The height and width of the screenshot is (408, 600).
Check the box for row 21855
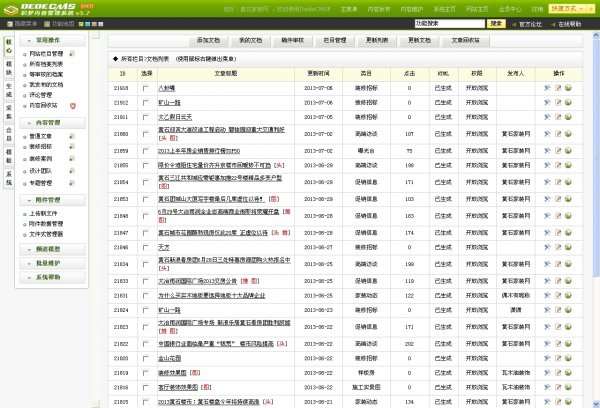pyautogui.click(x=145, y=165)
